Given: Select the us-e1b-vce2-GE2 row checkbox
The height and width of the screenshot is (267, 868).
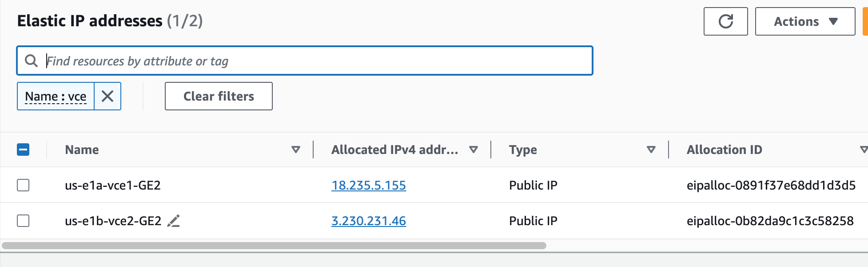Looking at the screenshot, I should 23,221.
